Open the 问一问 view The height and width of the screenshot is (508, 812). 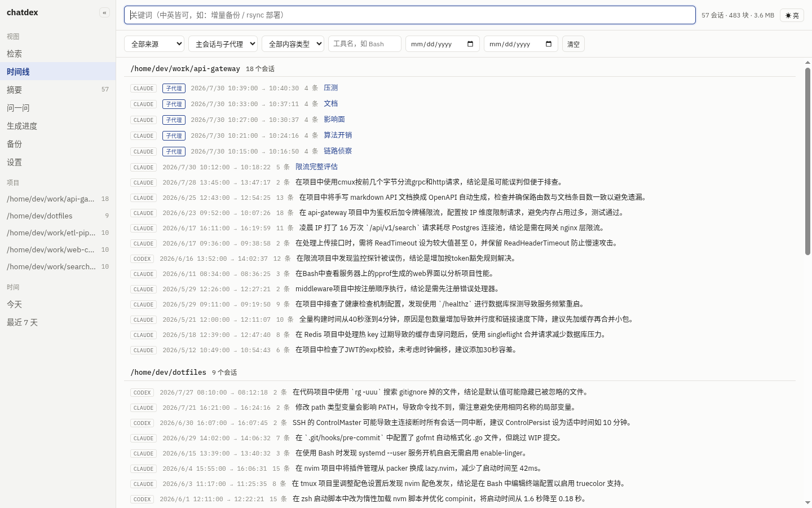click(x=58, y=108)
